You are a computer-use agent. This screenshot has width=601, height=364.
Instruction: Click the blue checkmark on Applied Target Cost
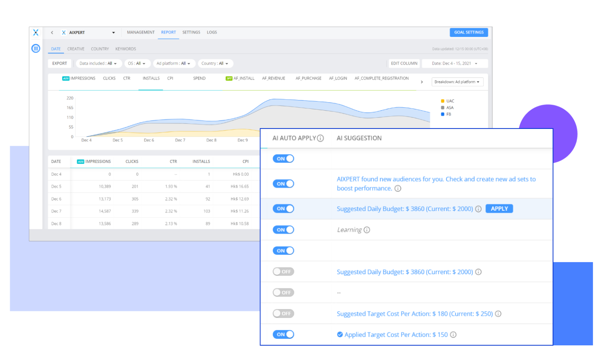click(340, 334)
